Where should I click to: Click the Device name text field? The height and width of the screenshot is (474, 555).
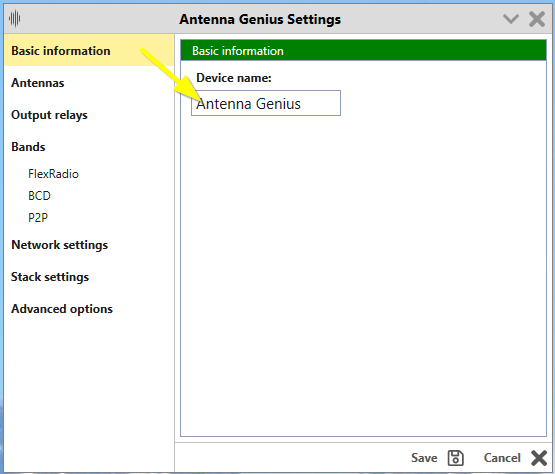(266, 103)
